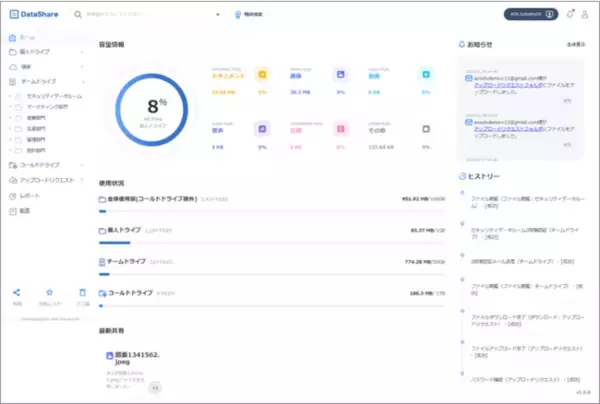Expand the セキュリティデータルーム tree arrow
The image size is (600, 404).
point(10,96)
